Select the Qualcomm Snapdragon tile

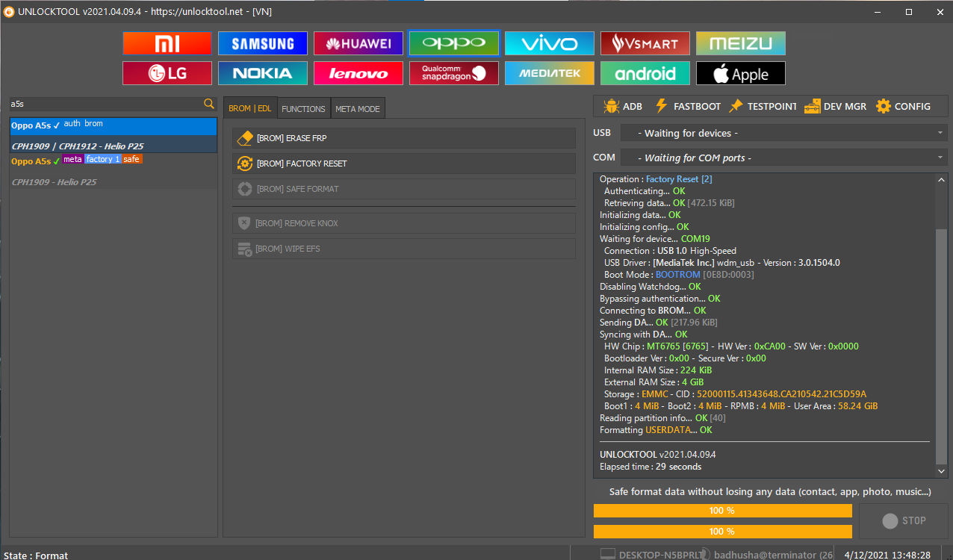(x=454, y=73)
